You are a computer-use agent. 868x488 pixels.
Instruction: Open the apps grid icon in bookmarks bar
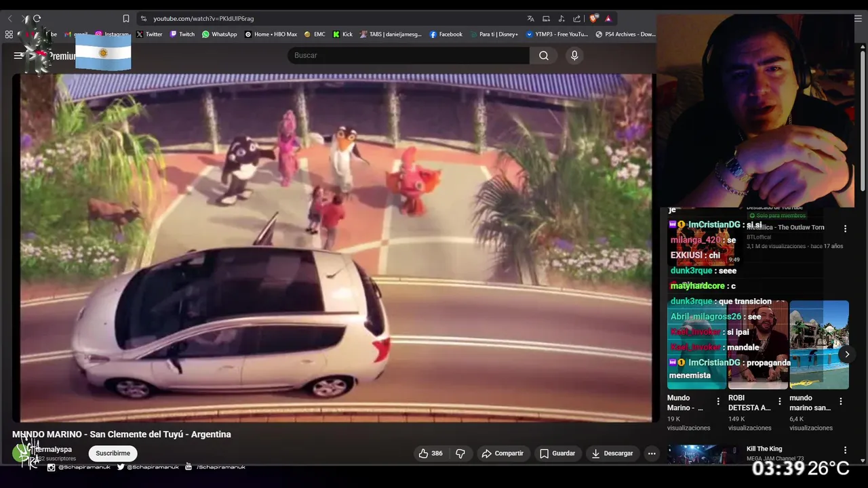click(x=9, y=34)
